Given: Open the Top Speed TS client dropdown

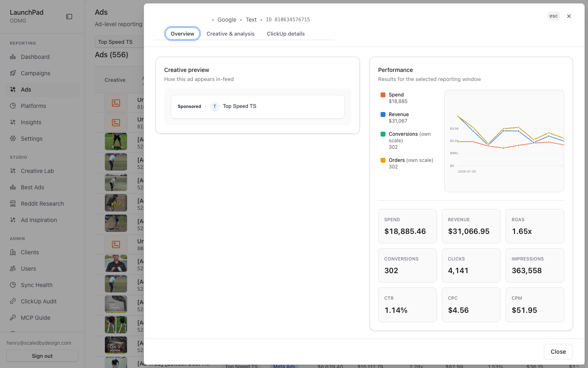Looking at the screenshot, I should [119, 42].
